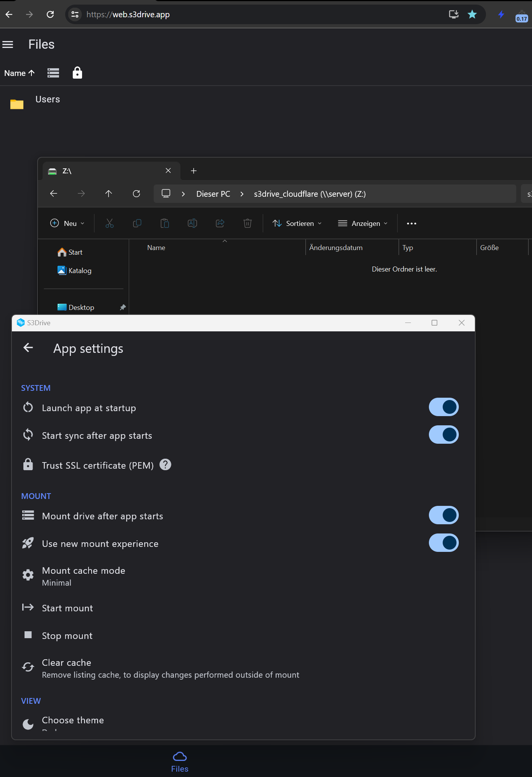Expand chevron after Dieser PC breadcrumb
The image size is (532, 777).
(242, 194)
